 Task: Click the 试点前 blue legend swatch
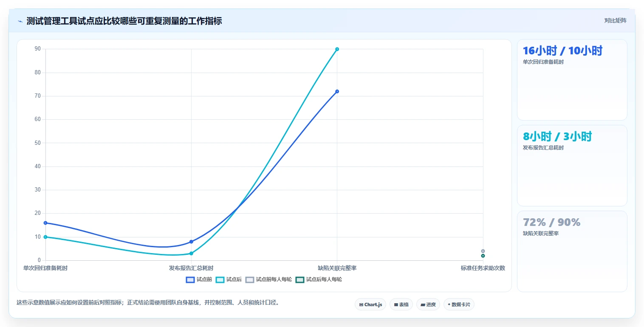tap(190, 279)
